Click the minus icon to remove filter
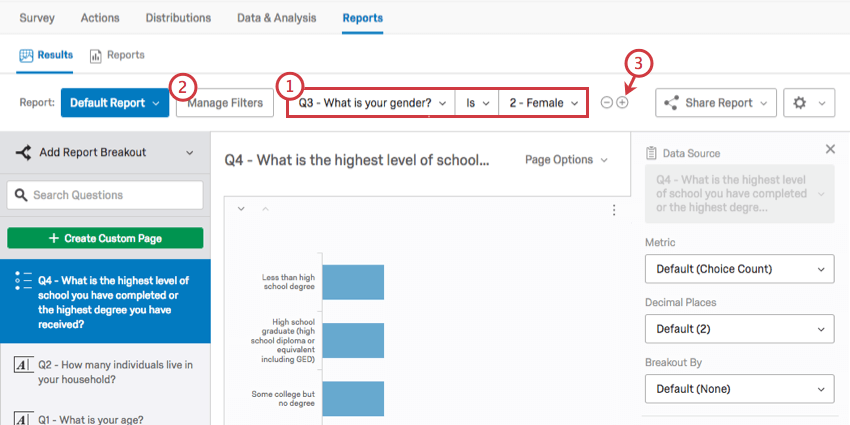850x425 pixels. pyautogui.click(x=607, y=103)
